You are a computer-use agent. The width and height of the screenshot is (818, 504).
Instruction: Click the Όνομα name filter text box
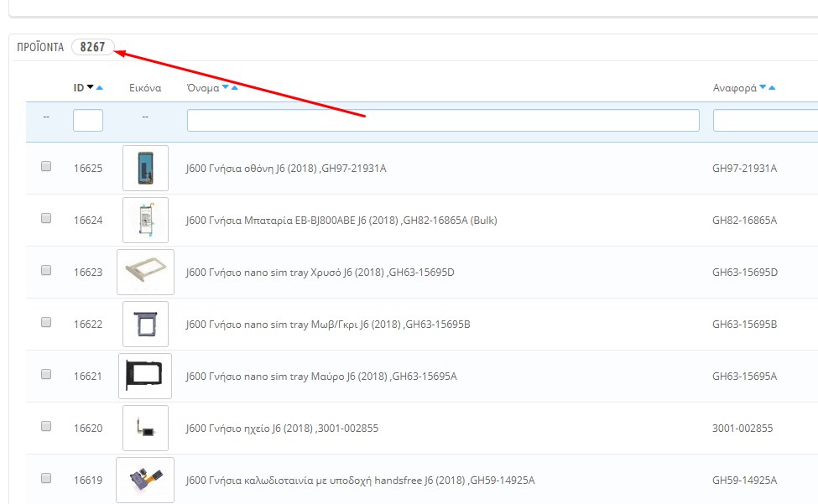pyautogui.click(x=443, y=121)
